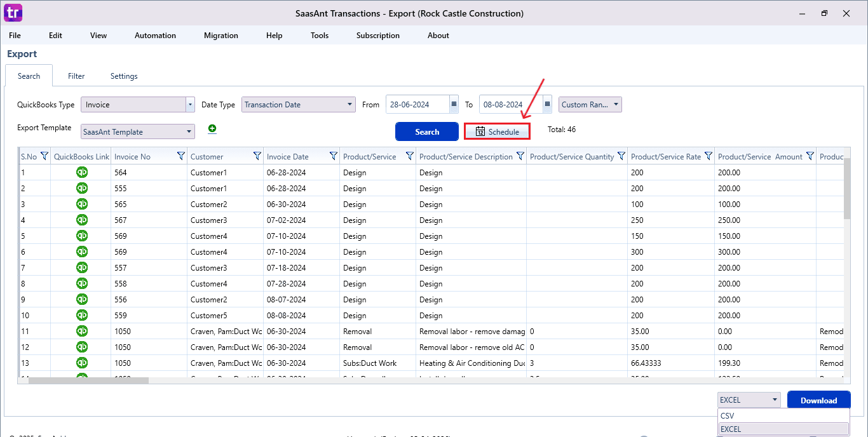Select the 07-18-2024 invoice date cell
The image size is (868, 437).
[x=301, y=267]
